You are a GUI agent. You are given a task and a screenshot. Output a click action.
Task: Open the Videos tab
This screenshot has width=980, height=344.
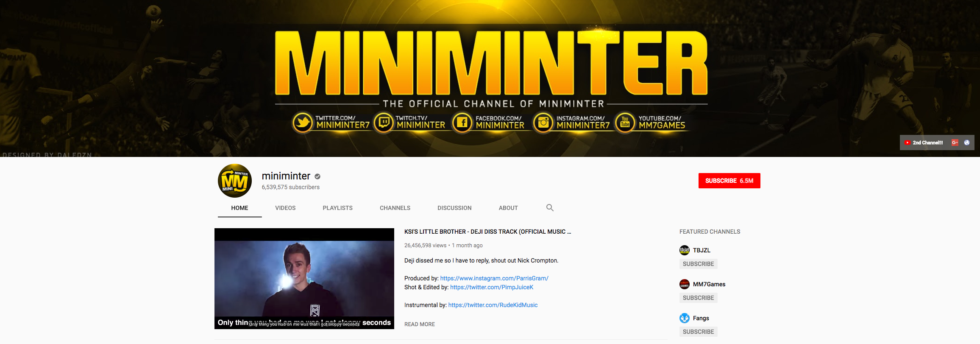(x=285, y=208)
